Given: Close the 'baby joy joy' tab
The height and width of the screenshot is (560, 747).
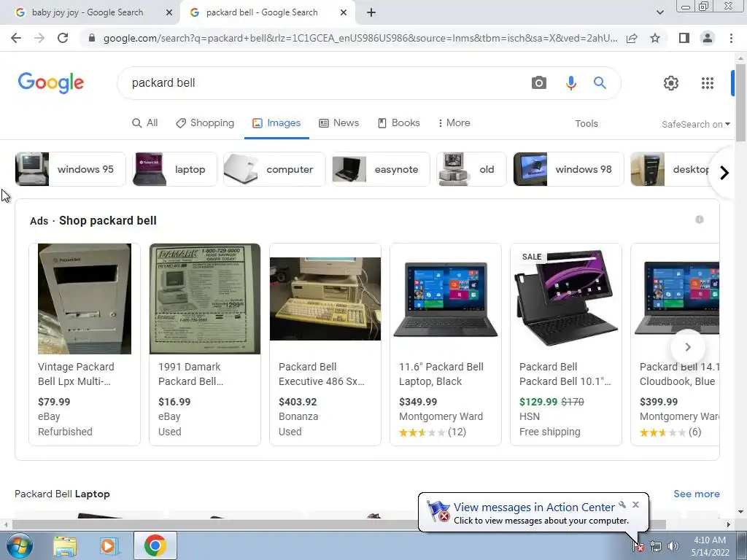Looking at the screenshot, I should coord(169,13).
